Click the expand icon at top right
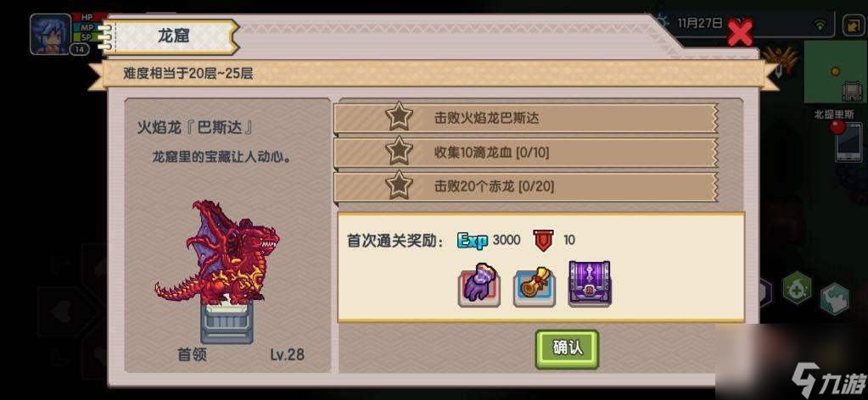The width and height of the screenshot is (868, 400). (x=851, y=25)
